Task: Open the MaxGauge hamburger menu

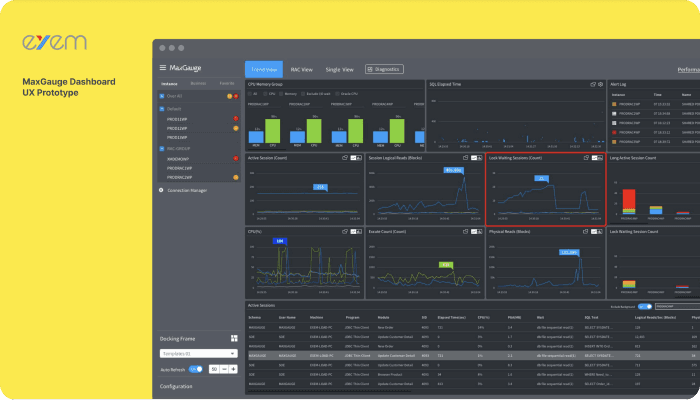Action: point(163,68)
